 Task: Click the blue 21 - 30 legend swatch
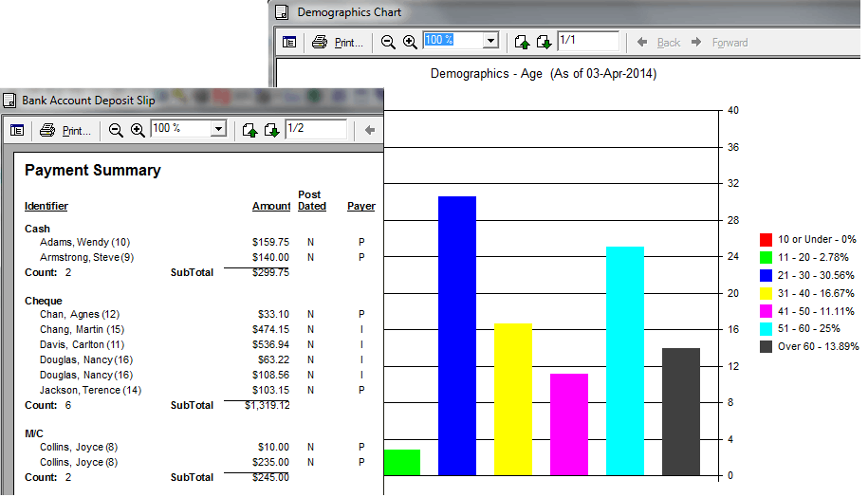766,275
